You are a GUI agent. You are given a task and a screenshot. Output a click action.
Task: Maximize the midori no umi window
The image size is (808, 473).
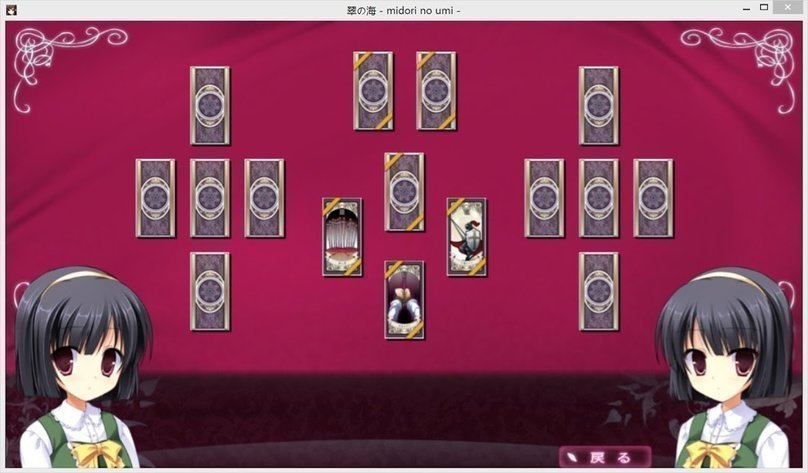coord(764,7)
